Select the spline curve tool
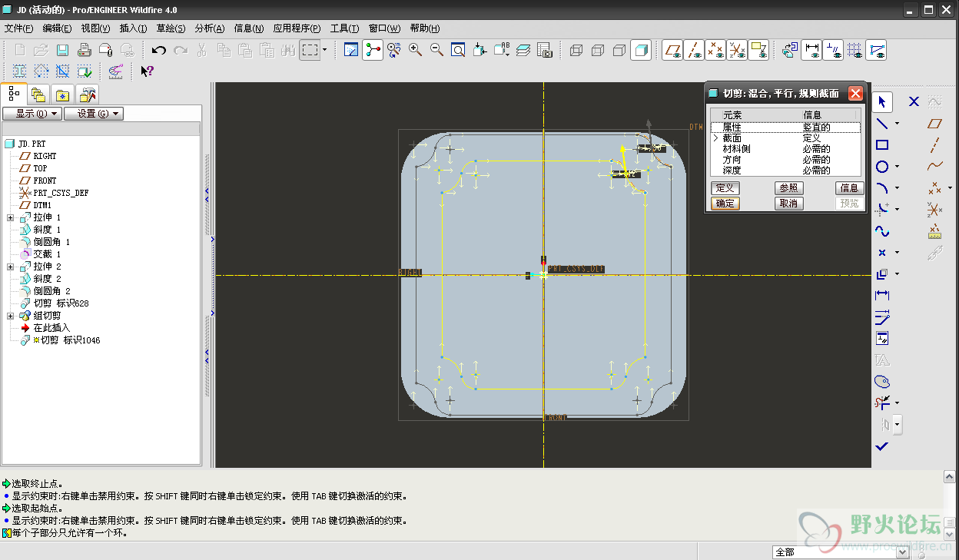The height and width of the screenshot is (560, 959). click(882, 230)
